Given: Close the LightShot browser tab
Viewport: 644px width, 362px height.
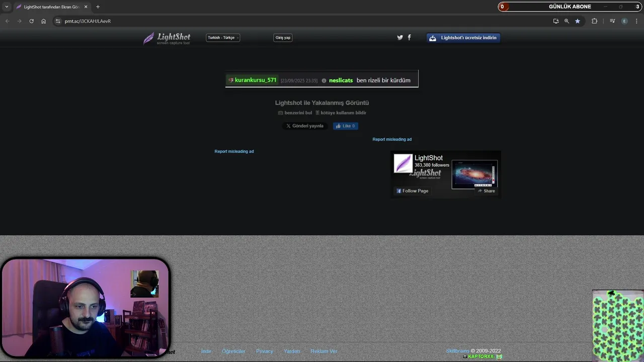Looking at the screenshot, I should (86, 7).
